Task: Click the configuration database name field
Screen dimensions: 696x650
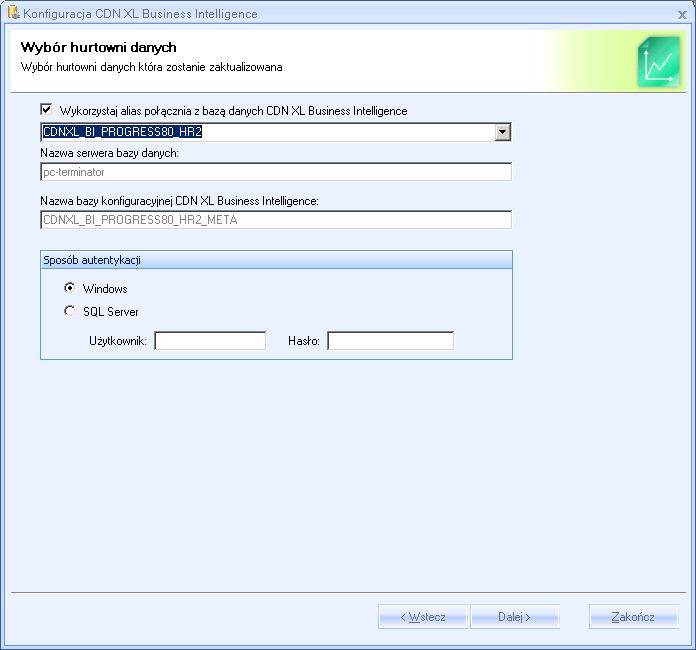Action: 276,220
